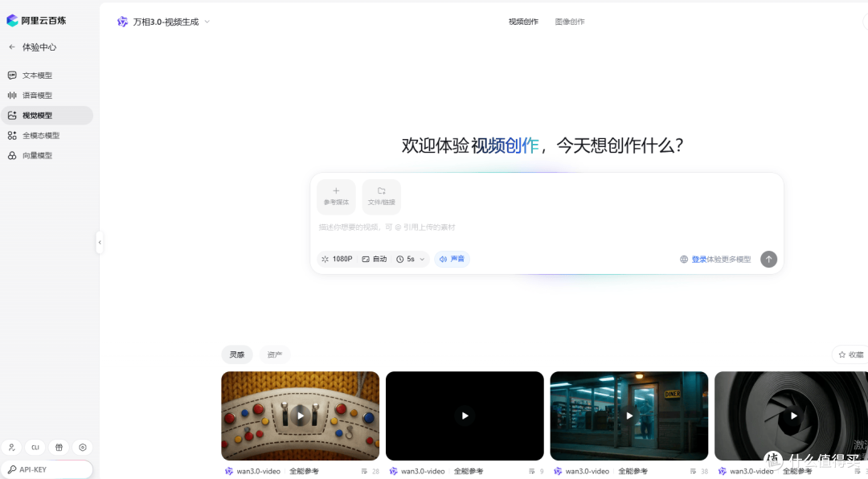The width and height of the screenshot is (868, 479).
Task: Open 向量模型 in the sidebar
Action: tap(47, 156)
